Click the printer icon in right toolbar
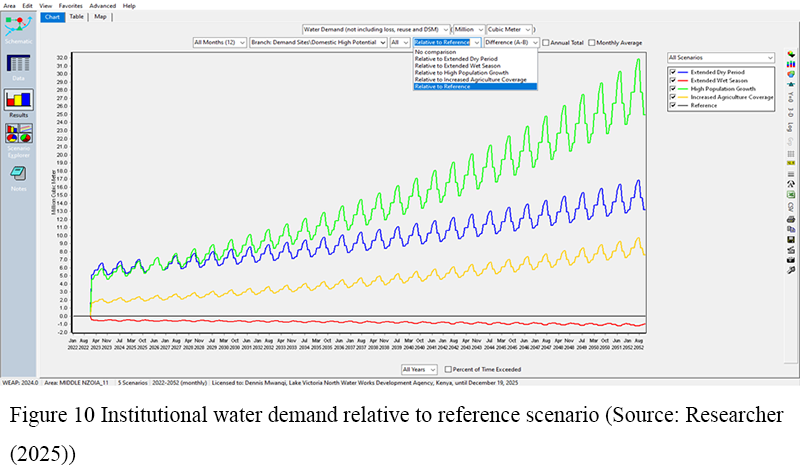This screenshot has width=800, height=475. (790, 218)
